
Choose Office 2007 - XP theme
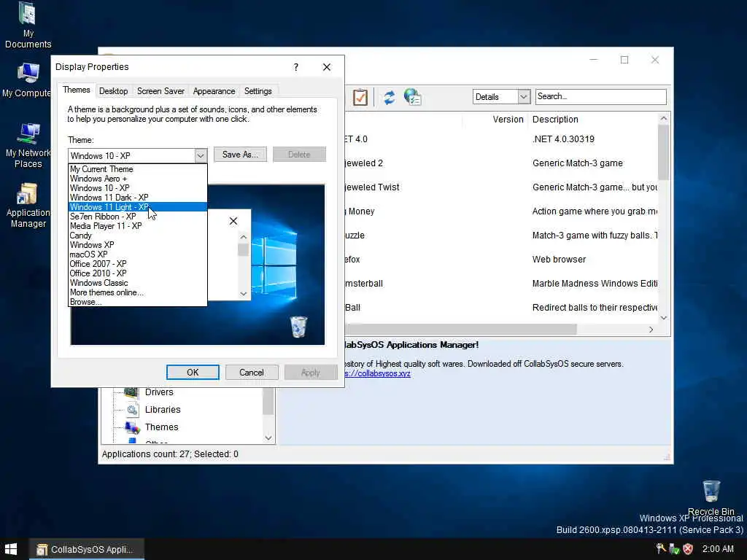tap(138, 264)
